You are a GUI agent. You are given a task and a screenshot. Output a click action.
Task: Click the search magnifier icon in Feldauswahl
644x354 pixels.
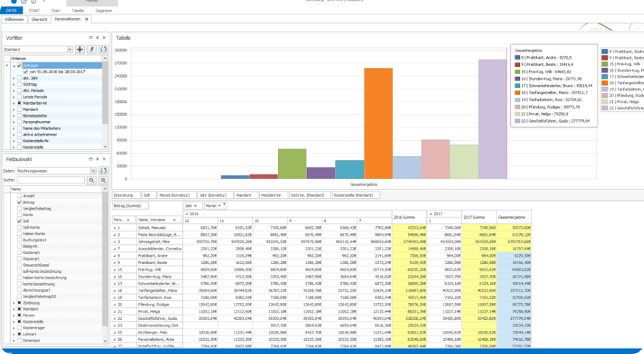[91, 180]
